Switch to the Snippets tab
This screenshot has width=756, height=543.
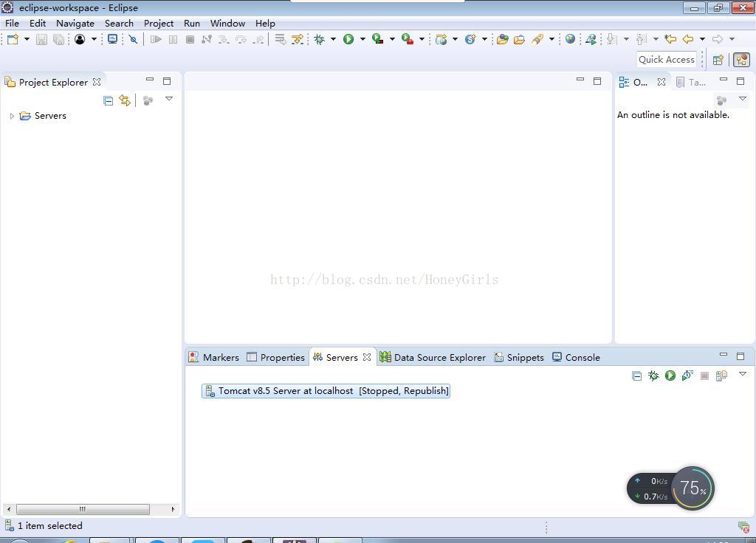click(x=519, y=358)
